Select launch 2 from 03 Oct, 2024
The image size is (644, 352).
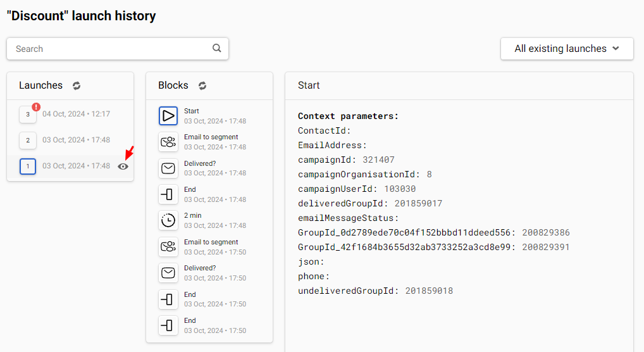(70, 140)
